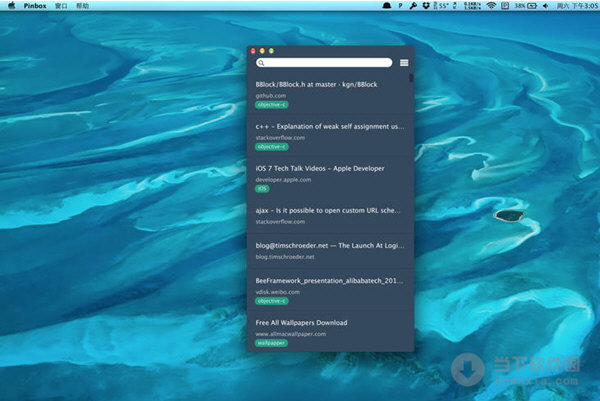The height and width of the screenshot is (401, 600).
Task: Click the helmet icon in the menu bar
Action: tap(387, 5)
